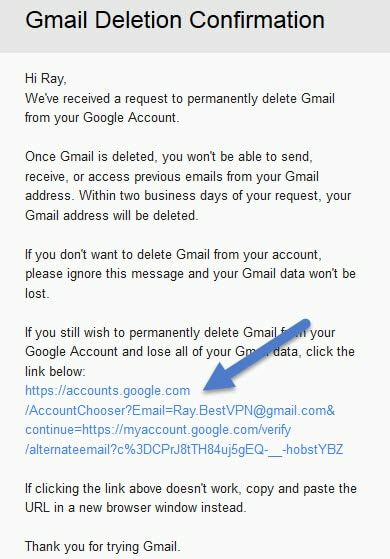Click "from your Google Account." line
Viewport: 390px width, 559px height.
click(102, 118)
